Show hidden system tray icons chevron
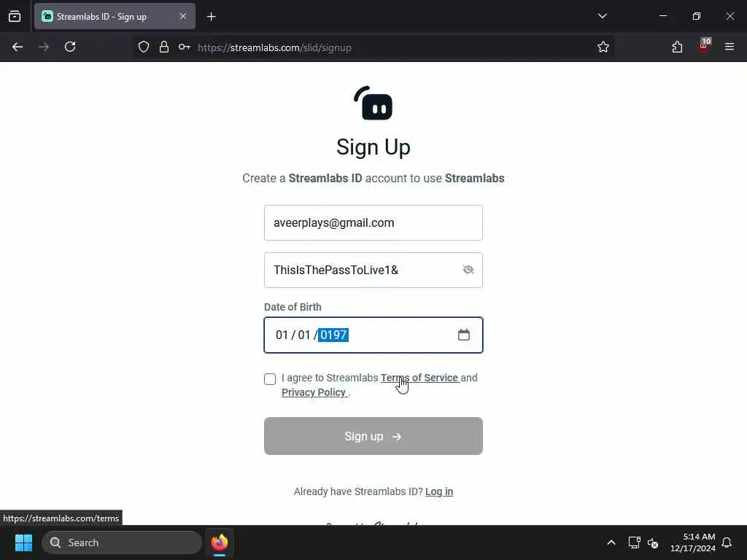 (x=611, y=542)
